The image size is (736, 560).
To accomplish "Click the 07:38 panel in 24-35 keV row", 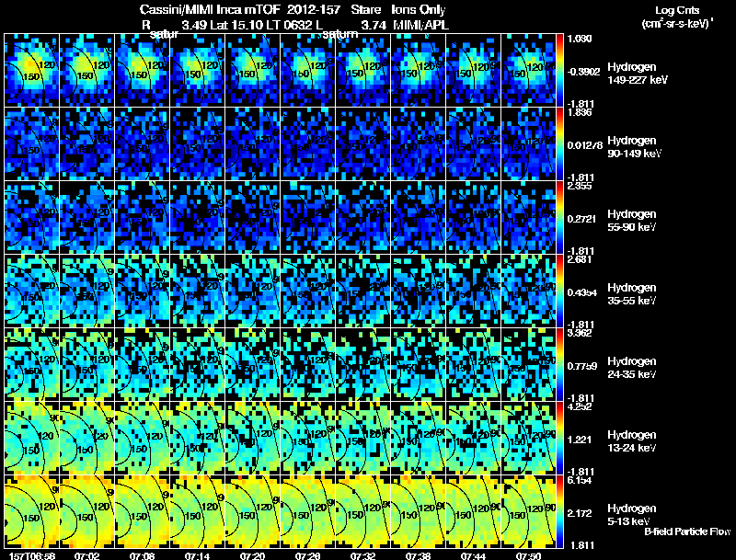I will click(419, 364).
